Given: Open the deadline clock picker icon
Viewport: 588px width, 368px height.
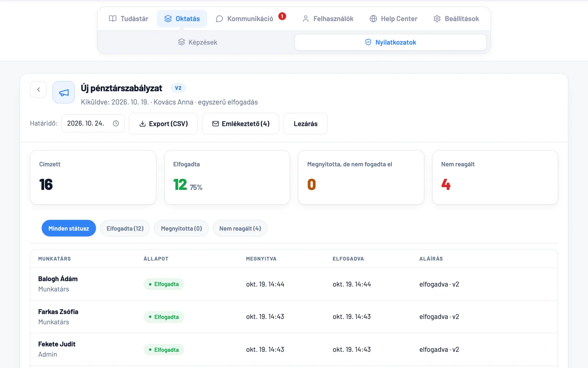Looking at the screenshot, I should (x=116, y=123).
